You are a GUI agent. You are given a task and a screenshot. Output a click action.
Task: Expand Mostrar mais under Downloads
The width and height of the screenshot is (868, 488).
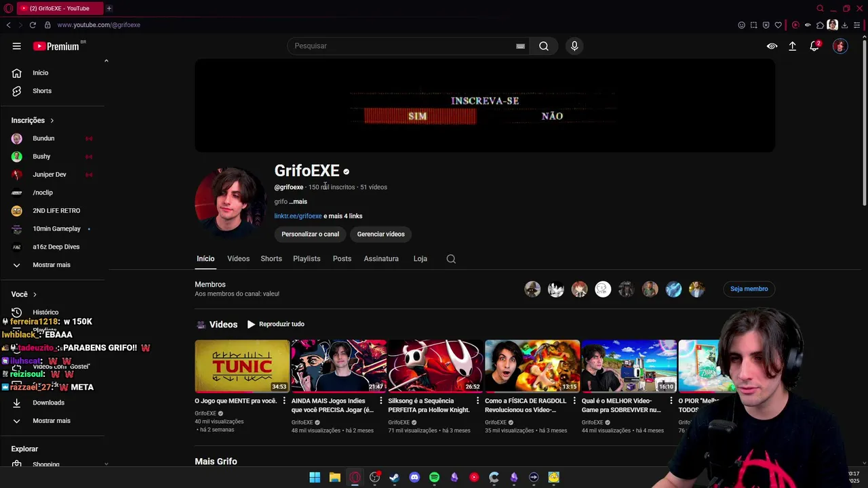pyautogui.click(x=52, y=421)
